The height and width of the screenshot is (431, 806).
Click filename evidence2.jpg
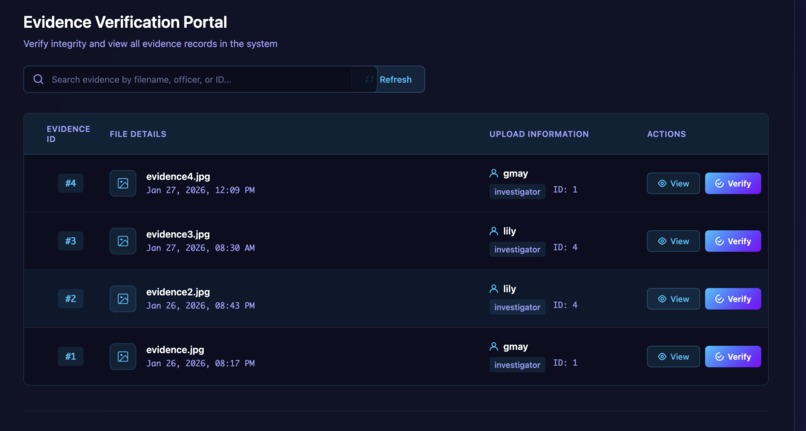tap(178, 292)
